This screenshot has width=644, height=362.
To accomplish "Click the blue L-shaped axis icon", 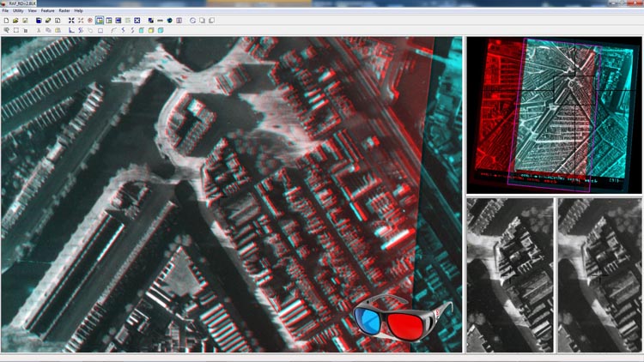I will (71, 30).
